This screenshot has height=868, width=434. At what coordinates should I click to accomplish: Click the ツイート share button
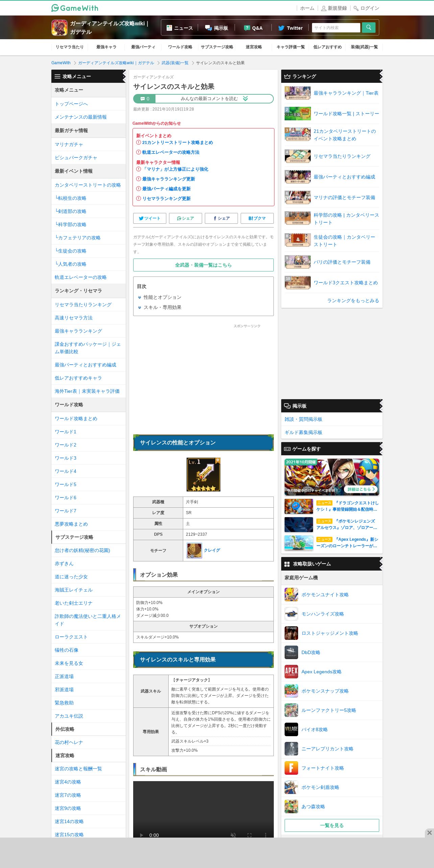[150, 218]
